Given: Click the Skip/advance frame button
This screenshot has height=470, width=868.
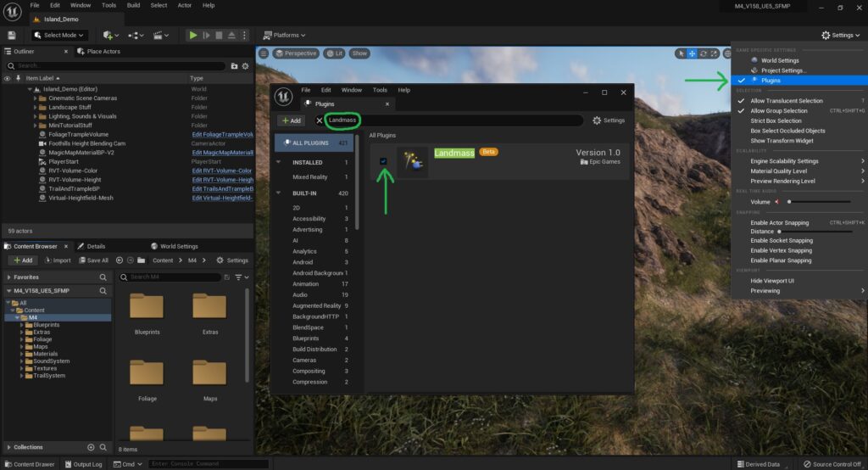Looking at the screenshot, I should click(x=206, y=35).
